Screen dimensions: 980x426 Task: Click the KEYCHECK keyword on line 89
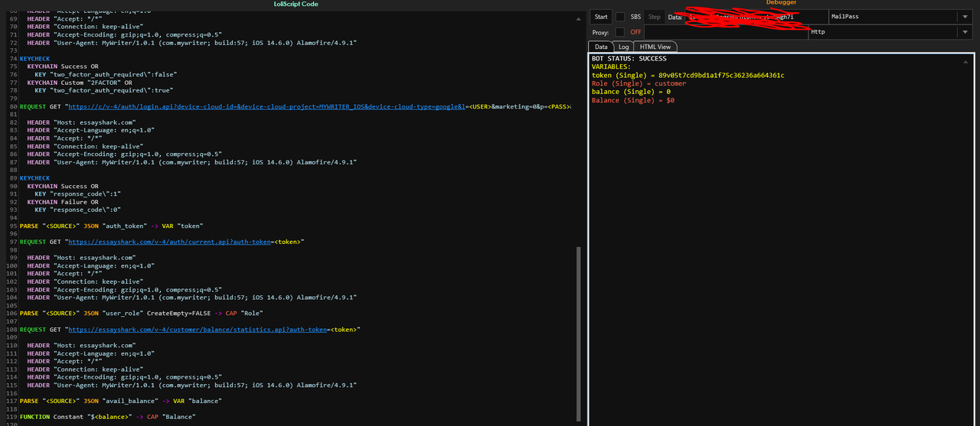34,178
